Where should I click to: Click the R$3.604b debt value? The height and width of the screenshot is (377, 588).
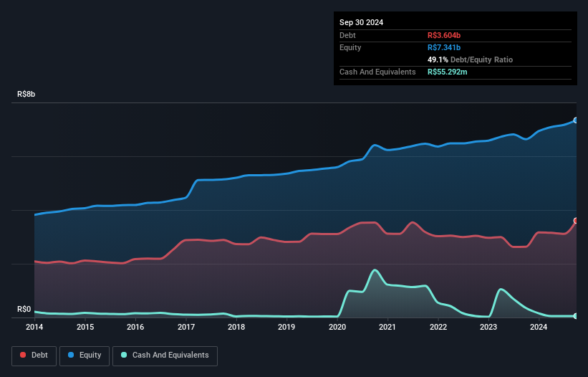(x=444, y=35)
